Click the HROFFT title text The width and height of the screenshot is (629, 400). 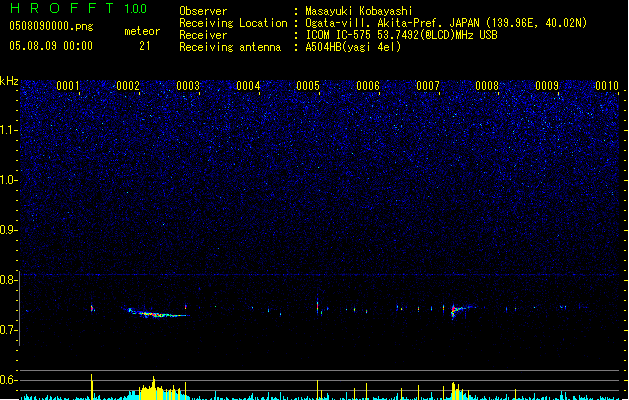tap(62, 8)
